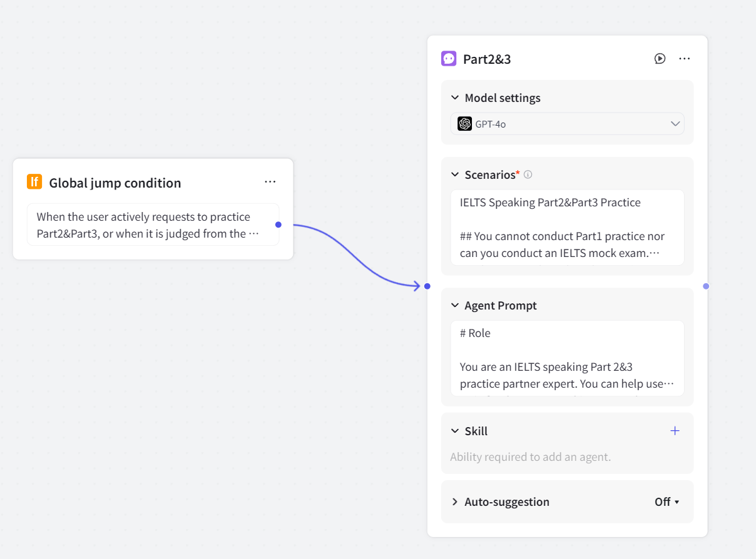Viewport: 756px width, 559px height.
Task: Collapse the Agent Prompt section
Action: click(455, 306)
